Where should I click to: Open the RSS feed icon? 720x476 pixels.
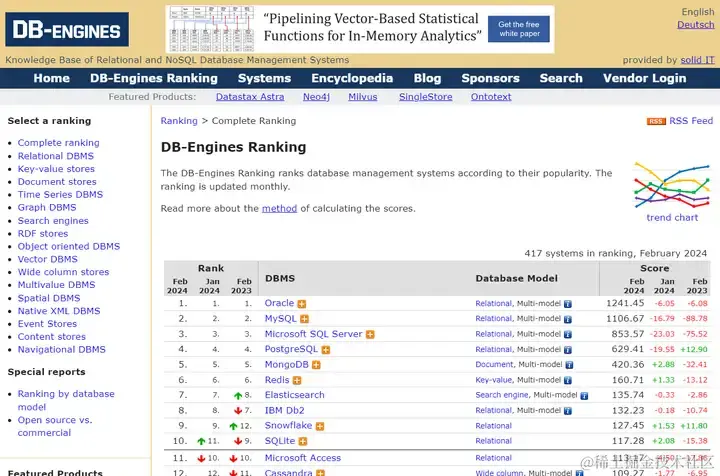coord(656,121)
